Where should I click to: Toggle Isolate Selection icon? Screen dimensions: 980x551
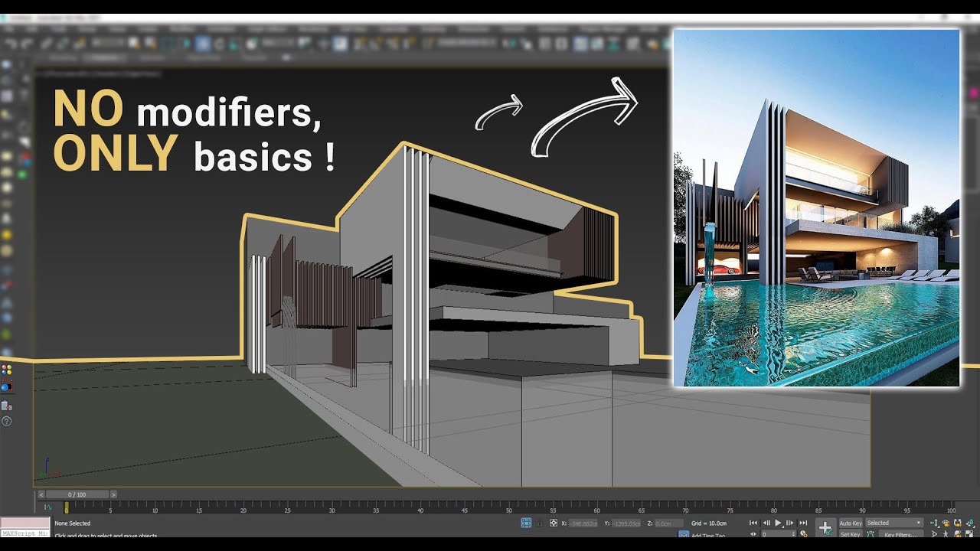coord(526,523)
